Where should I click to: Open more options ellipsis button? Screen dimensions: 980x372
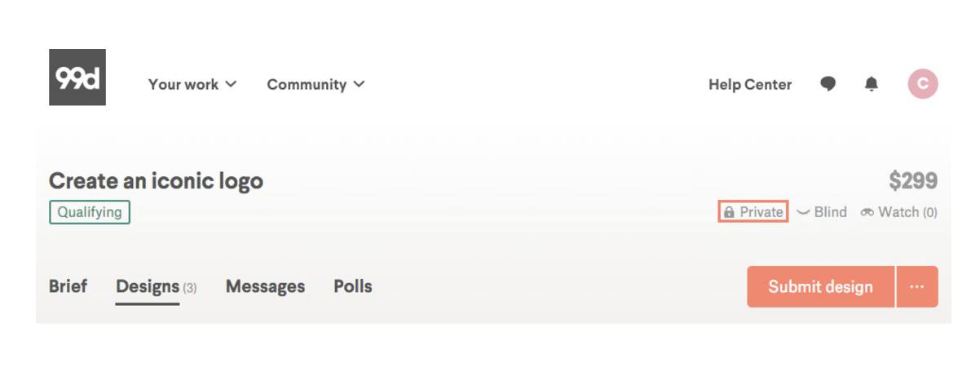coord(917,286)
